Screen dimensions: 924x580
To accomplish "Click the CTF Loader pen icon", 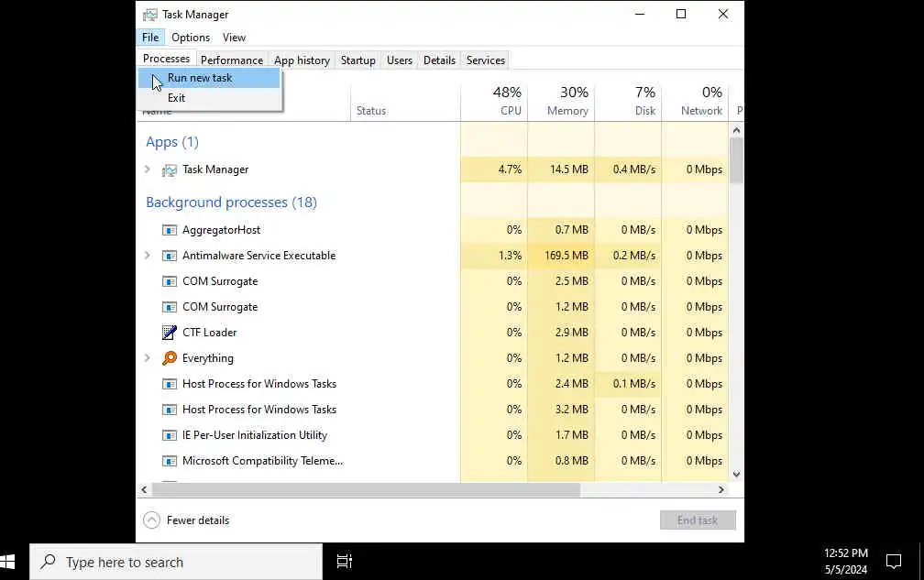I will 169,333.
